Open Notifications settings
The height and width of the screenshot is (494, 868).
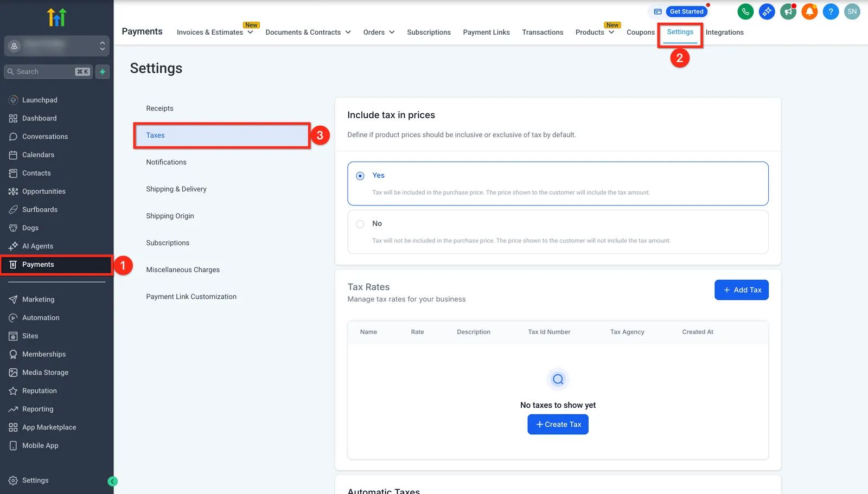(166, 162)
